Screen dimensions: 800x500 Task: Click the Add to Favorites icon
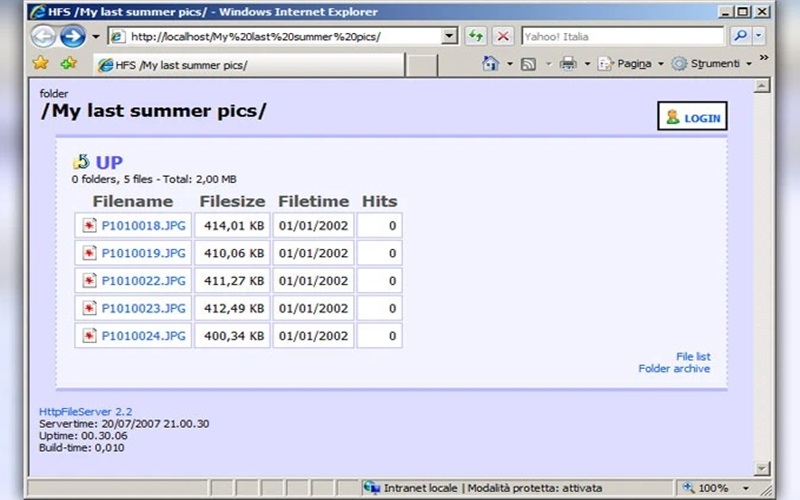pos(68,63)
